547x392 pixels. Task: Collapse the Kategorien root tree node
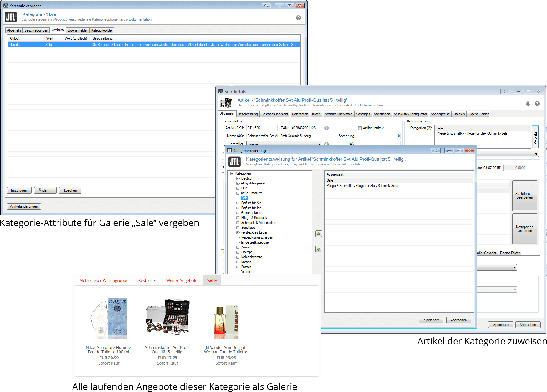coord(232,173)
